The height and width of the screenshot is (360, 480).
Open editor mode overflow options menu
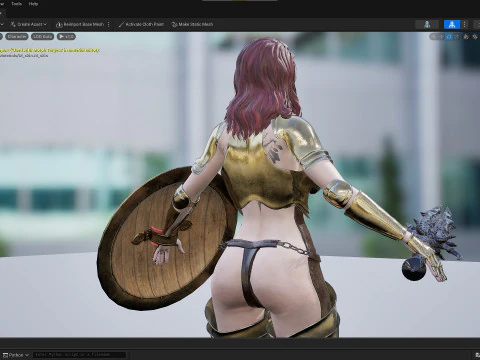click(465, 24)
